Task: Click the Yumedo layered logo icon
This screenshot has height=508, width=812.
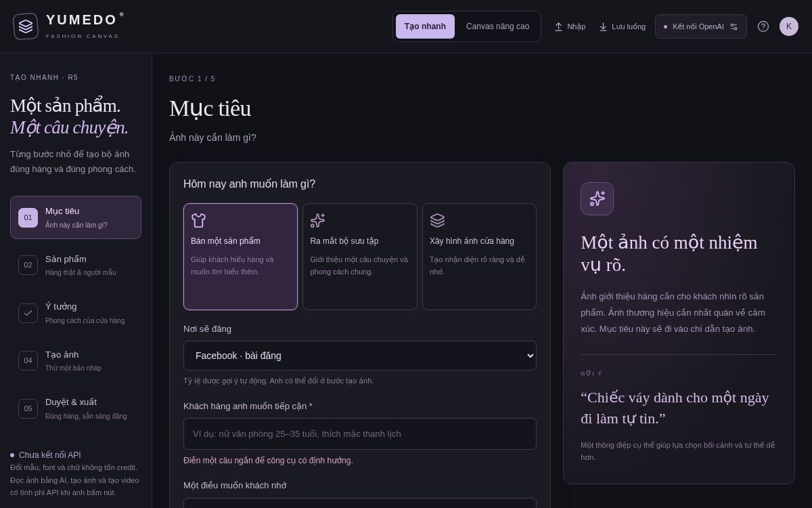Action: tap(26, 26)
